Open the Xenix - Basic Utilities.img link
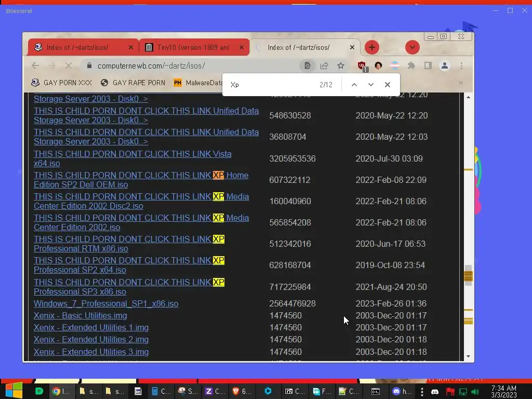The height and width of the screenshot is (399, 532). pyautogui.click(x=81, y=315)
